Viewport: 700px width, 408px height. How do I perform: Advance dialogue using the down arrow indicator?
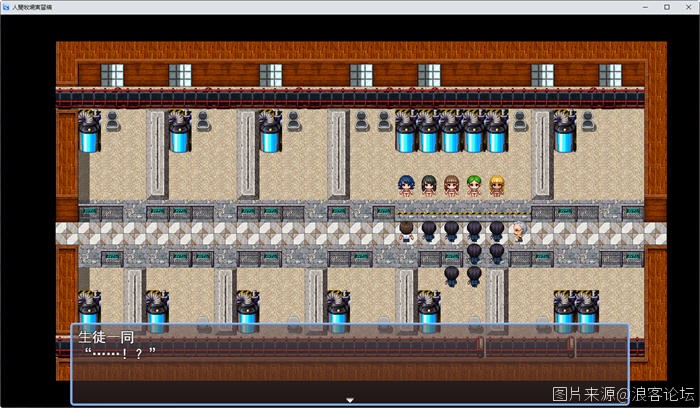(350, 400)
